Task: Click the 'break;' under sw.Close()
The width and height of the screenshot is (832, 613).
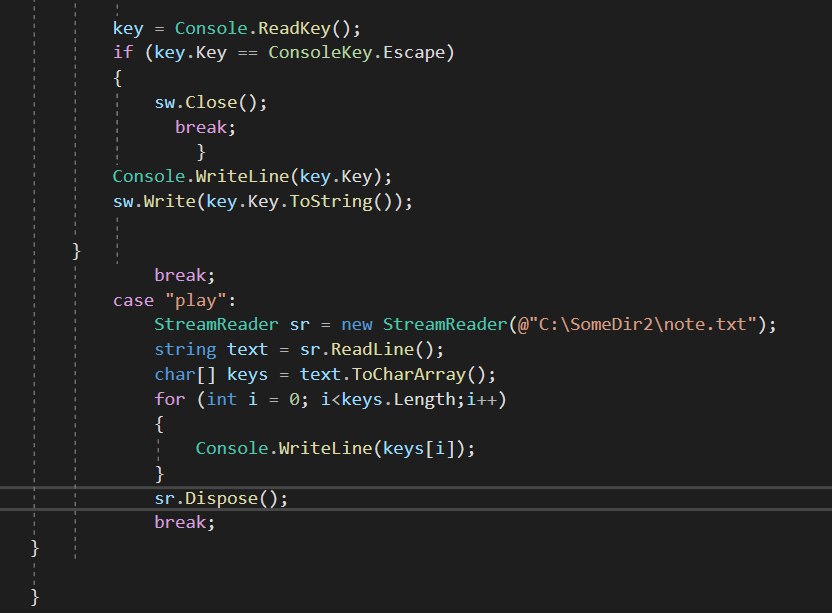Action: [x=205, y=127]
